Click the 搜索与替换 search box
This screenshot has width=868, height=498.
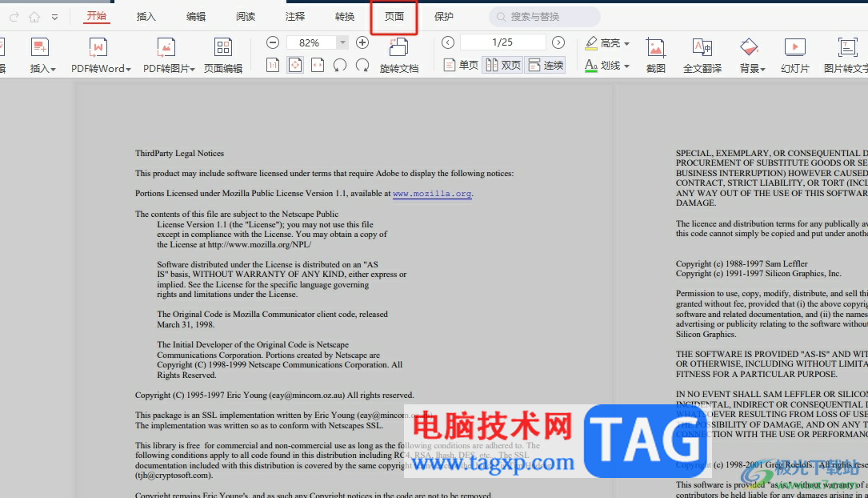[545, 17]
